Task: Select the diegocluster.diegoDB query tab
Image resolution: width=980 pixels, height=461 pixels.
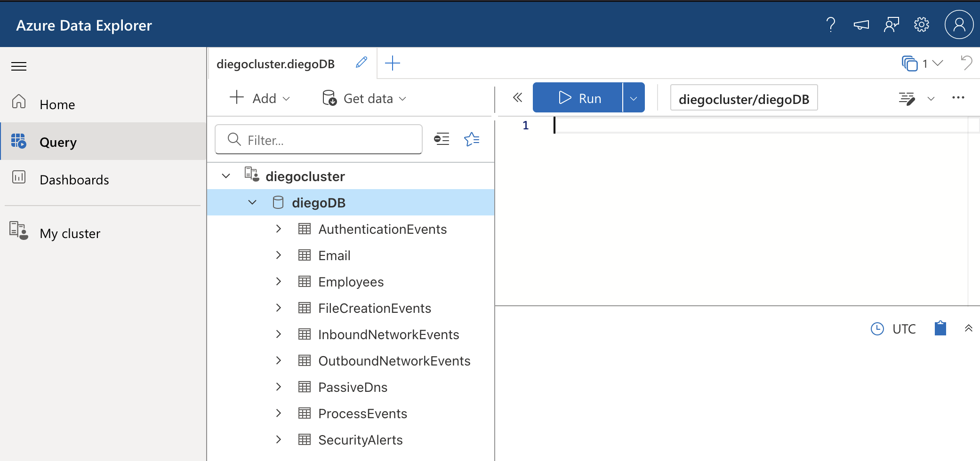Action: 275,64
